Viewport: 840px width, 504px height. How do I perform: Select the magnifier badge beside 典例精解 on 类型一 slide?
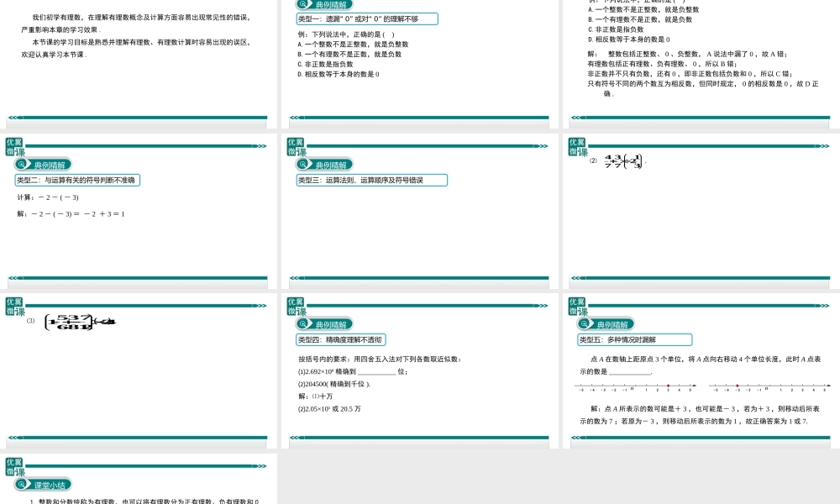302,4
